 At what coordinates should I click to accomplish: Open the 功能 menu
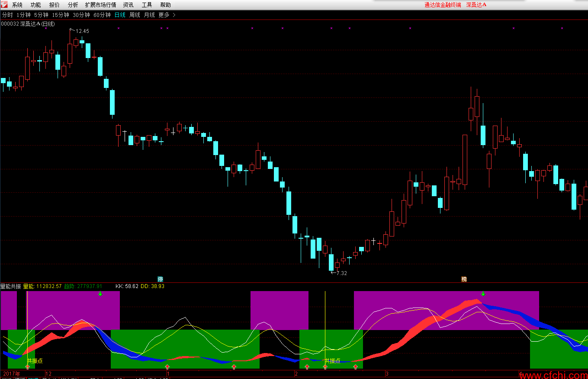coord(35,5)
